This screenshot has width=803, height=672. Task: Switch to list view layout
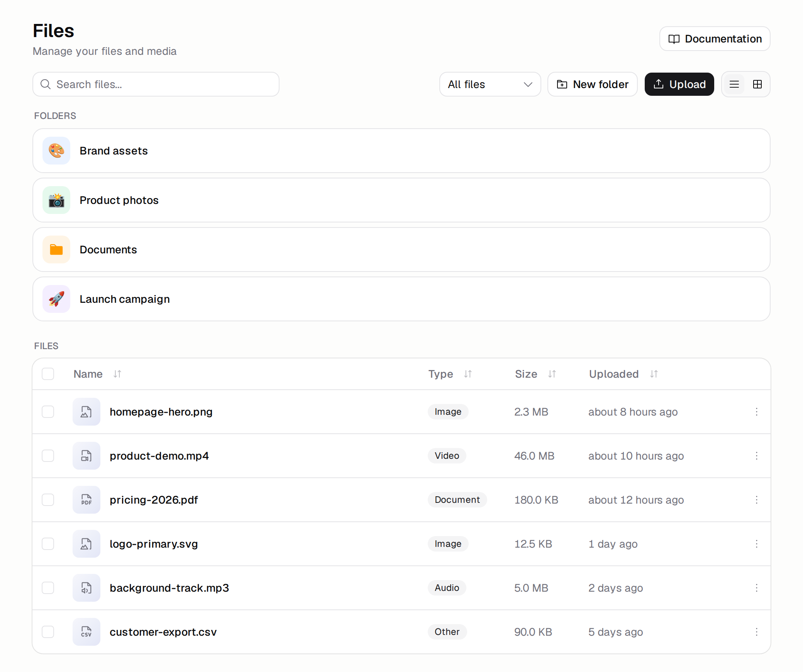(x=734, y=84)
